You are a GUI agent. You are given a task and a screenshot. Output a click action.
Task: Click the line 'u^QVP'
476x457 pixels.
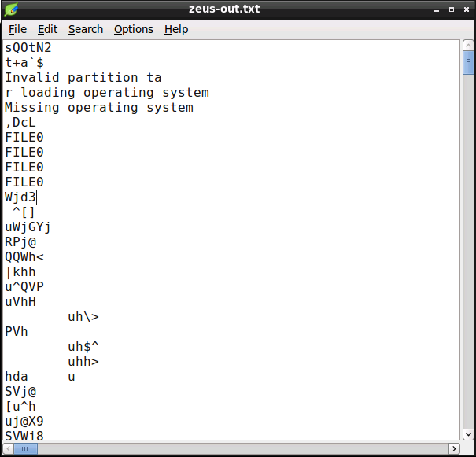[x=24, y=287]
